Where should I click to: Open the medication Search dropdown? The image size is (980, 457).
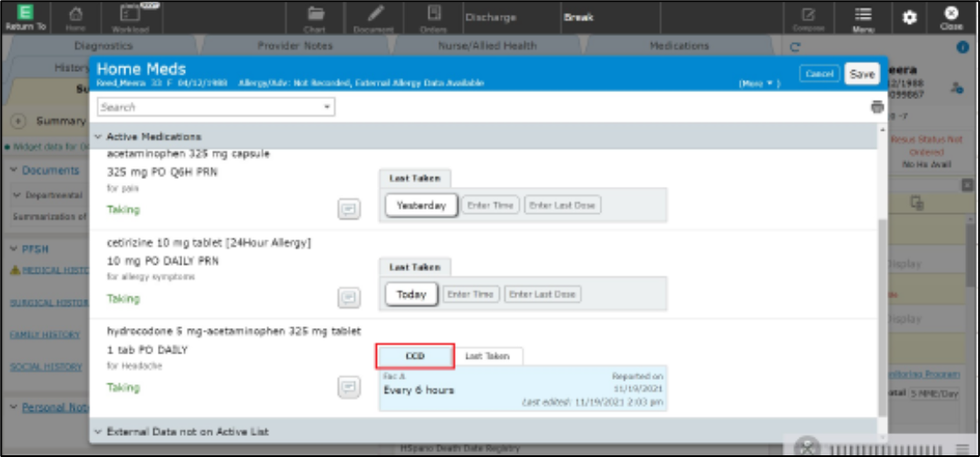pos(328,107)
